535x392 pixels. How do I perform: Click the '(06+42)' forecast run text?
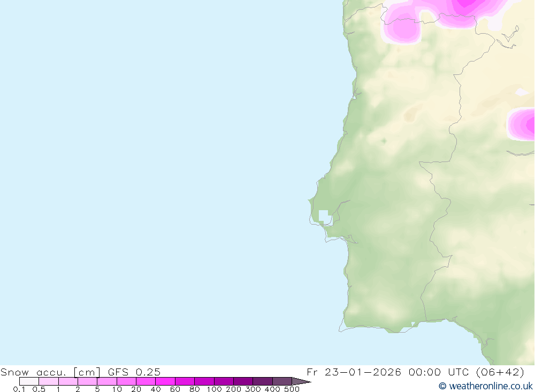tap(500, 372)
